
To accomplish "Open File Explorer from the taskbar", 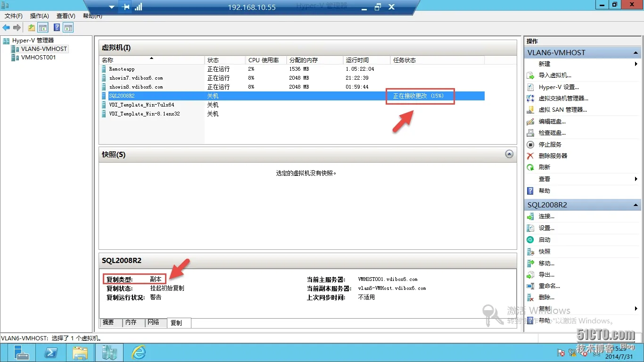I will pos(80,352).
